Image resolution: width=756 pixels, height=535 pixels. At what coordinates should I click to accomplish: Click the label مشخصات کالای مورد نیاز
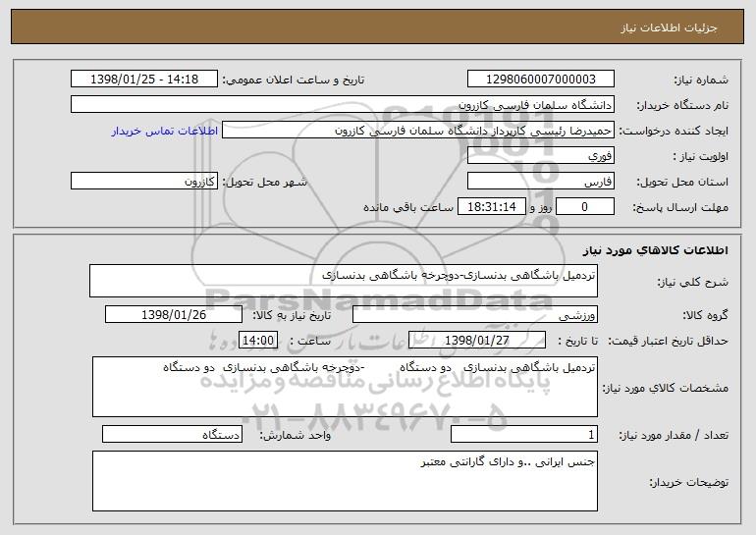pos(666,388)
